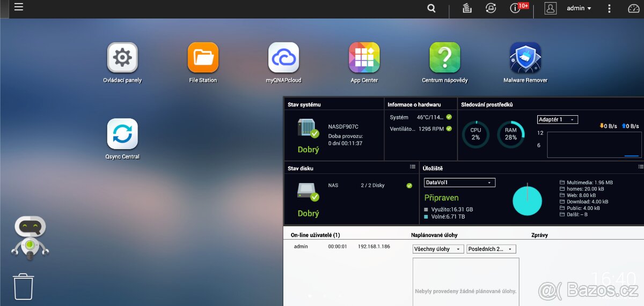The width and height of the screenshot is (644, 306).
Task: Click the Zprávy heading
Action: [x=539, y=235]
